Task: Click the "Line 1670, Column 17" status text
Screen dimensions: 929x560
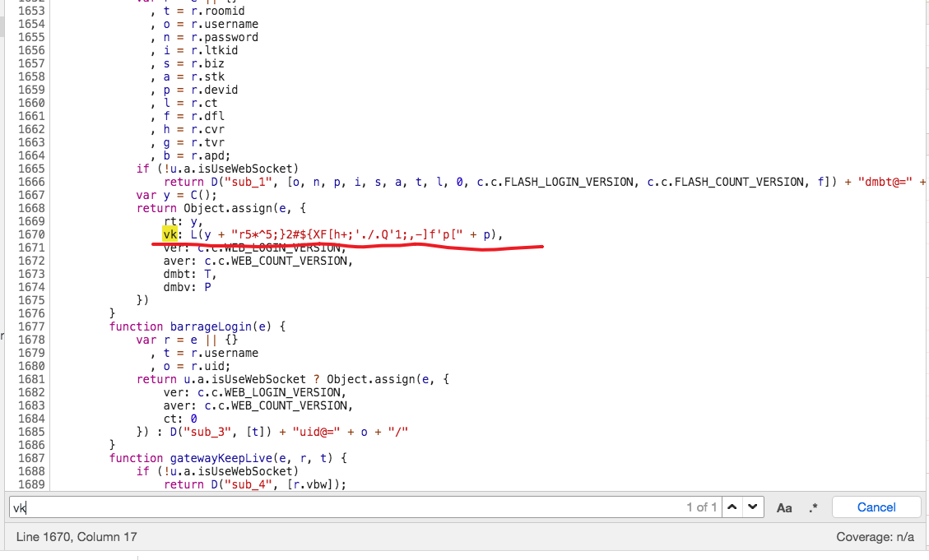Action: coord(77,537)
